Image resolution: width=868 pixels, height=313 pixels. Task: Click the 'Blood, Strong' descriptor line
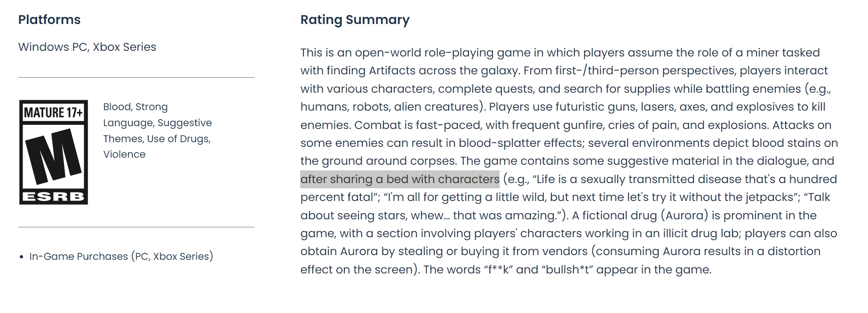135,107
